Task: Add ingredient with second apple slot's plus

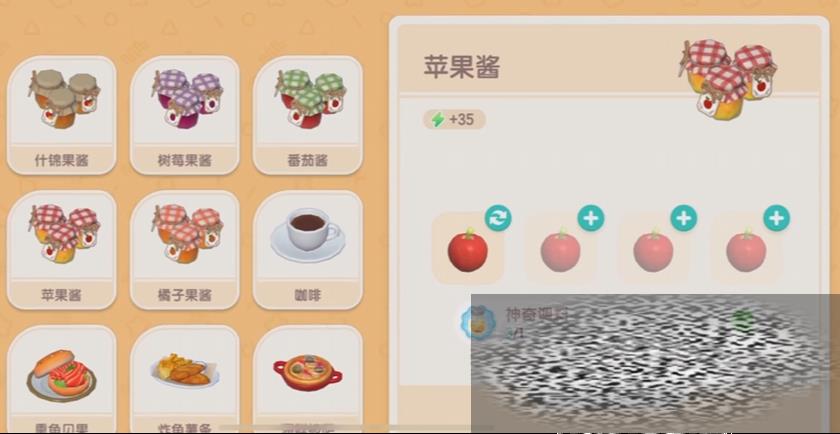Action: tap(591, 219)
